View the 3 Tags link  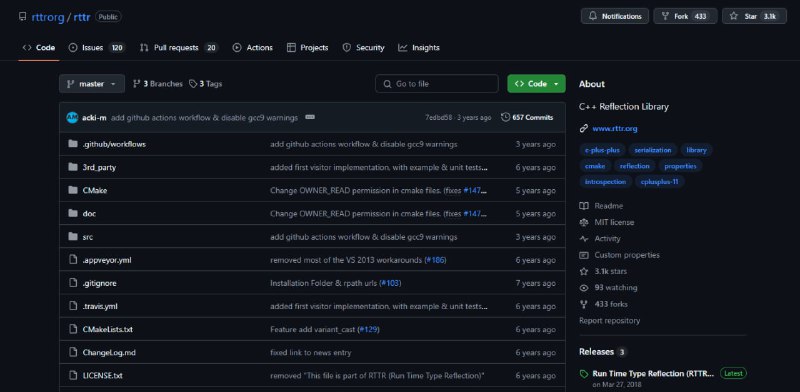click(x=206, y=84)
